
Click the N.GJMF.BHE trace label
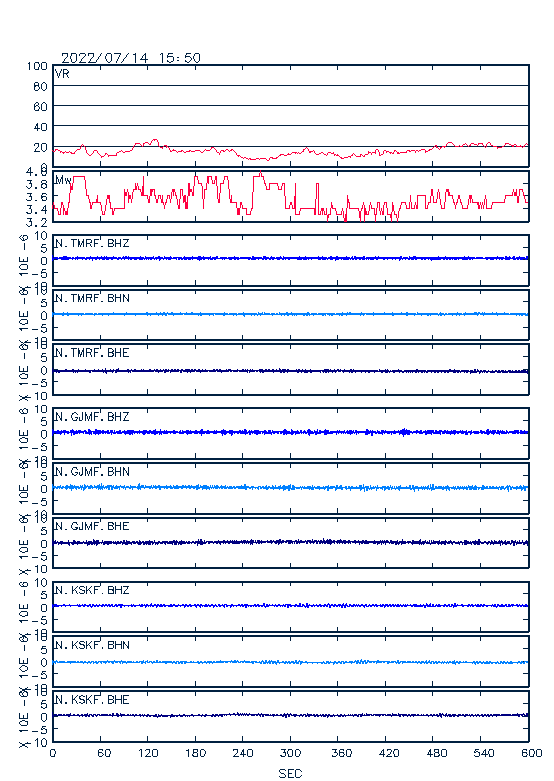[92, 526]
